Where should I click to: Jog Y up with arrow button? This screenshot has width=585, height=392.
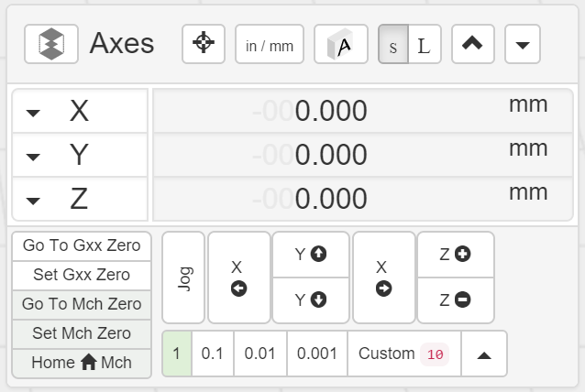tap(311, 255)
